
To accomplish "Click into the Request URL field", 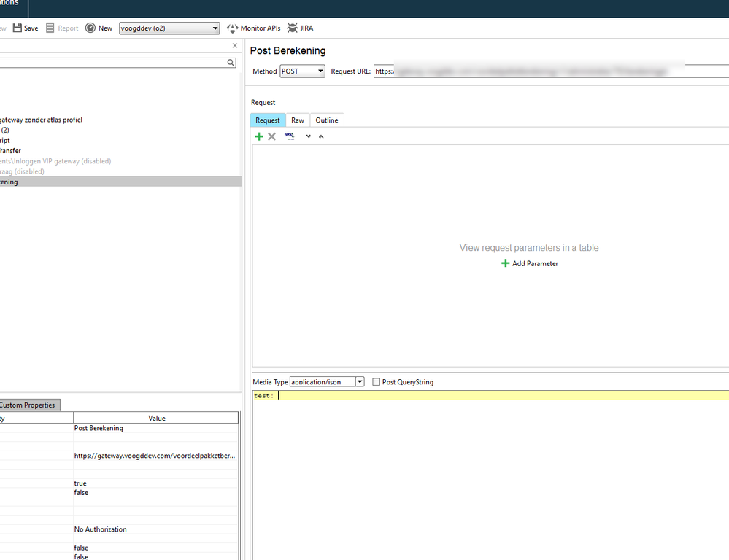I will 547,71.
